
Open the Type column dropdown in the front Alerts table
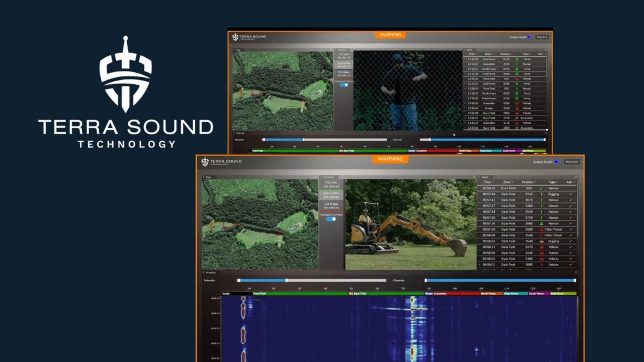click(555, 182)
